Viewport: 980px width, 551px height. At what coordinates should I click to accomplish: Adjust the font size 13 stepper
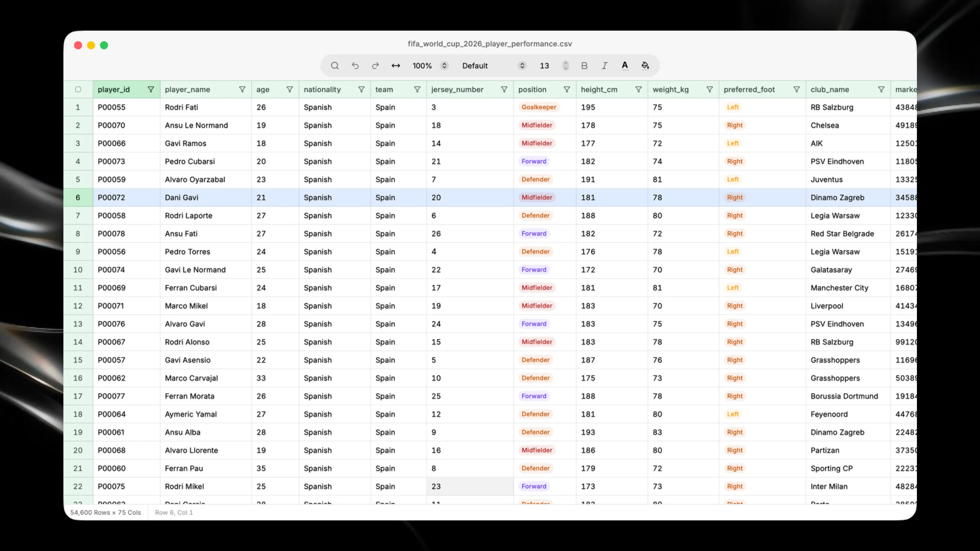[x=566, y=66]
